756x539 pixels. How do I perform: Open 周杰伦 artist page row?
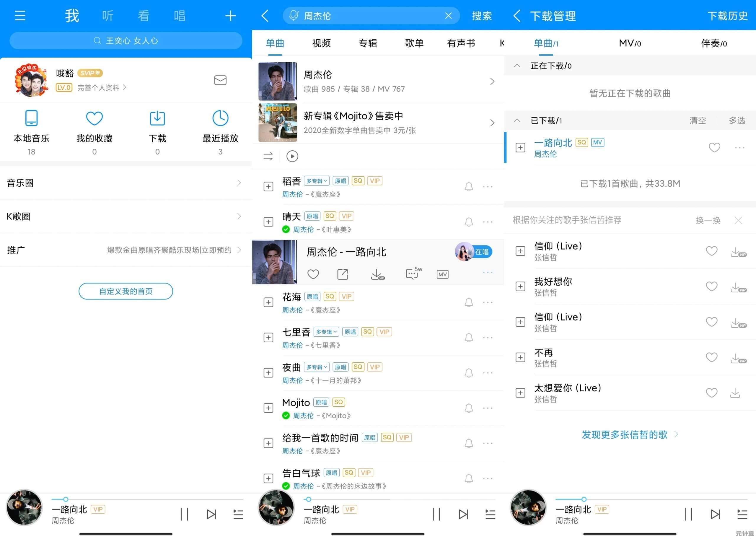click(x=378, y=81)
